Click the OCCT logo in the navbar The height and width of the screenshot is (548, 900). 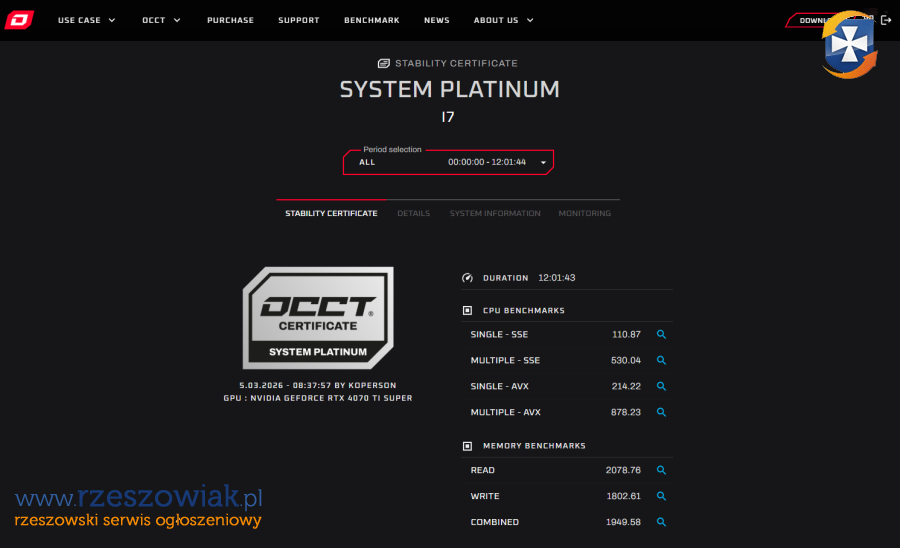[19, 20]
